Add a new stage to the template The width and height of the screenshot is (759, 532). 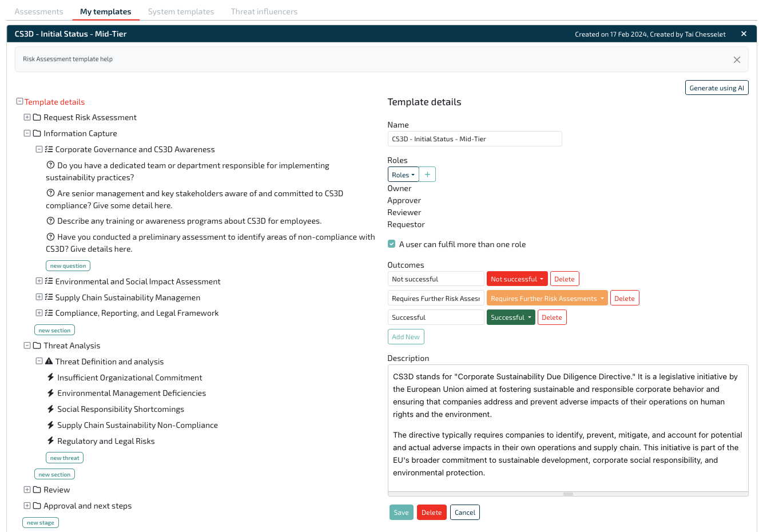tap(41, 522)
